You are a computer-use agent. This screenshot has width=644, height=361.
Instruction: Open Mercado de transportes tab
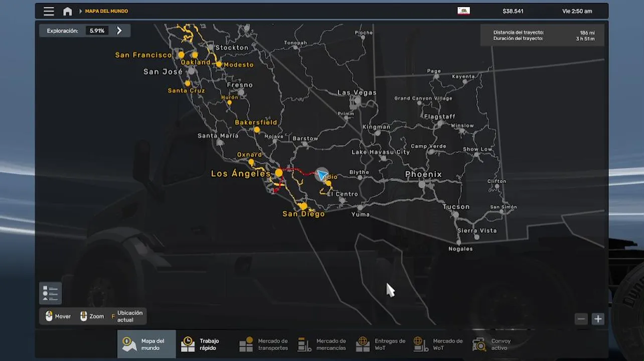[x=263, y=344]
